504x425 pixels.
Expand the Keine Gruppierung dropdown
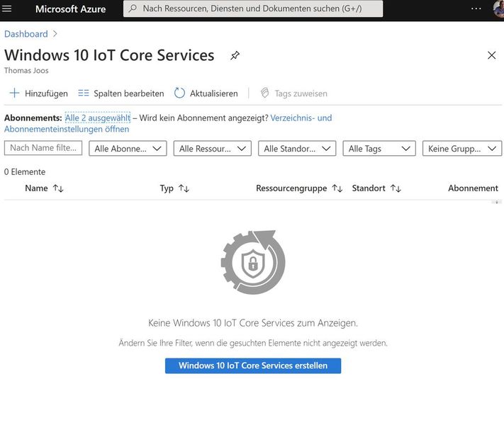click(462, 149)
